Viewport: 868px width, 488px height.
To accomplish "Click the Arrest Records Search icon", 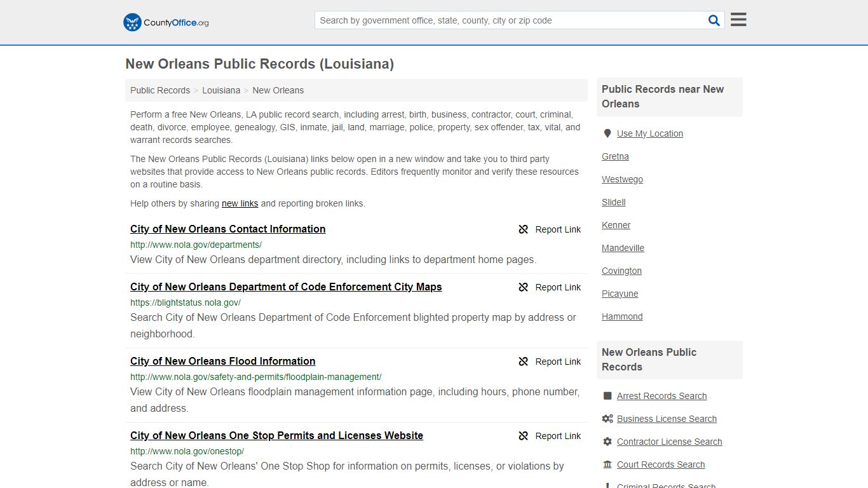I will point(607,396).
